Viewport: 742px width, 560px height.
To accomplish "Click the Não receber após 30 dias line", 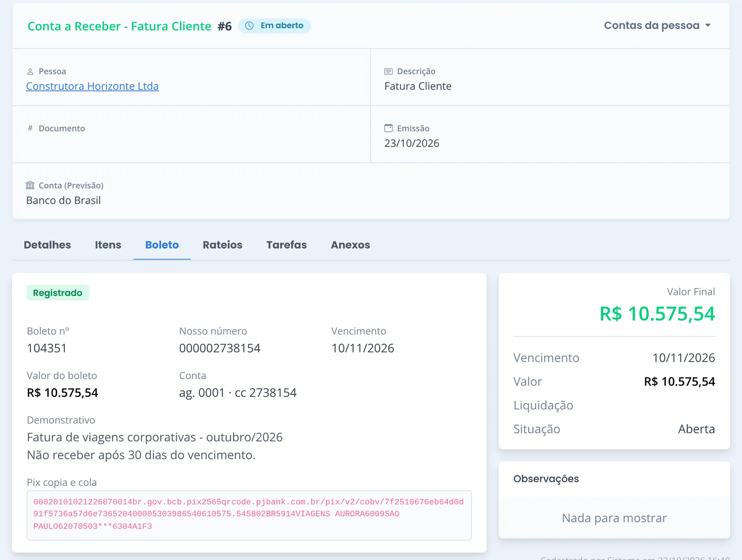I will coord(141,455).
